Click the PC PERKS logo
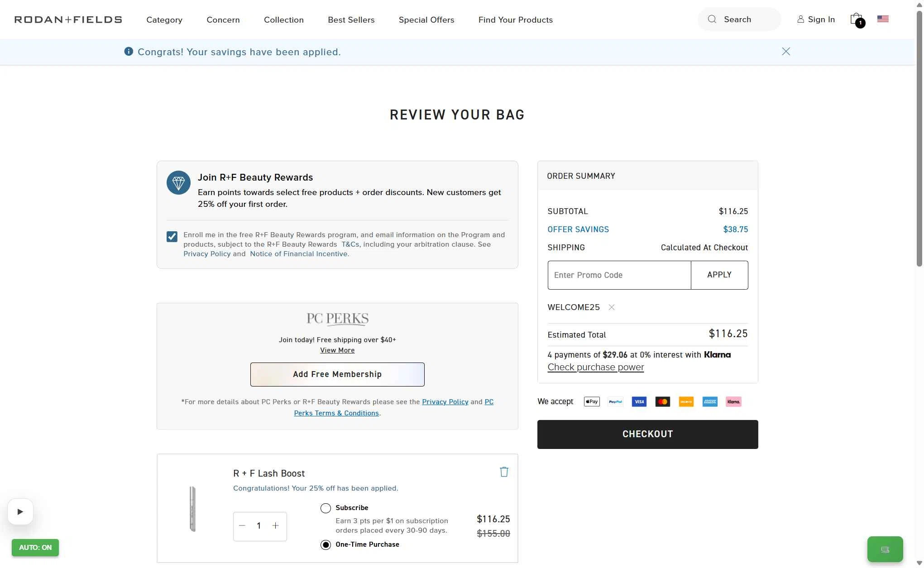This screenshot has height=568, width=924. [x=337, y=319]
